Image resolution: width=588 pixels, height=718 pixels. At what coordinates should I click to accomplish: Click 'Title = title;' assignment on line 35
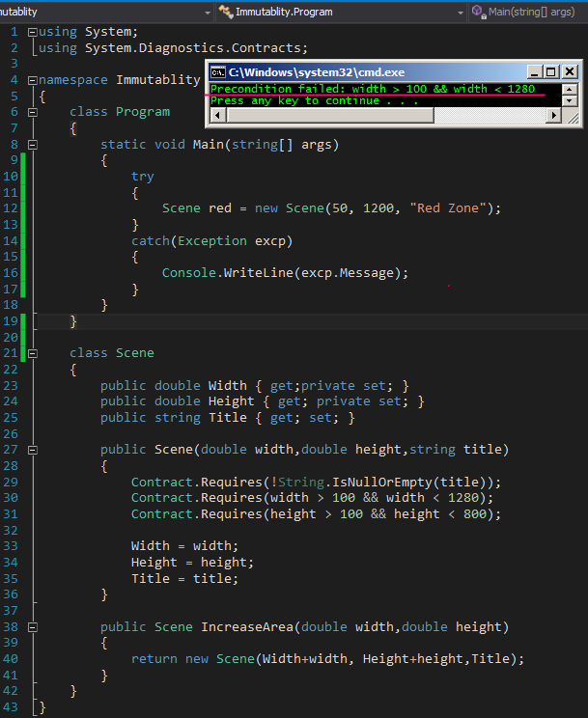point(184,579)
